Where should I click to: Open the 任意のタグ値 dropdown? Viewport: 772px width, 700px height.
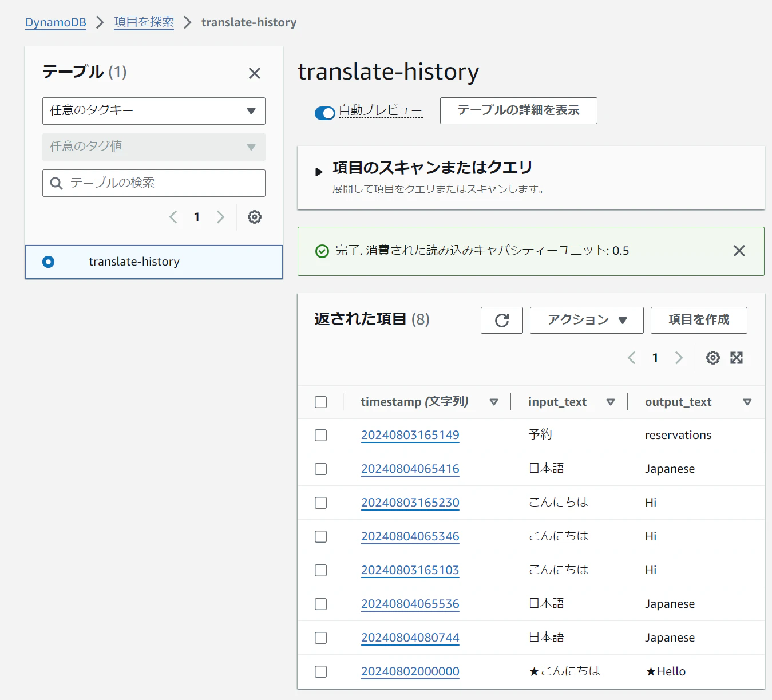click(x=154, y=147)
